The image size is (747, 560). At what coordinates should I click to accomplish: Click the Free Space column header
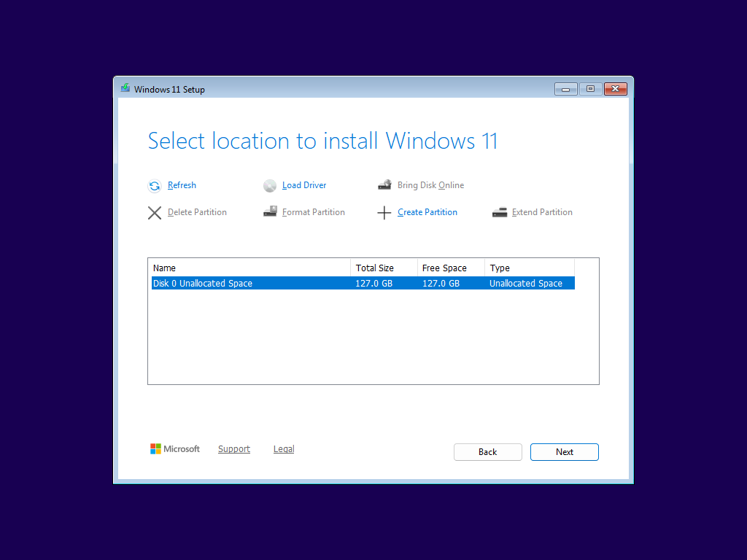tap(451, 268)
